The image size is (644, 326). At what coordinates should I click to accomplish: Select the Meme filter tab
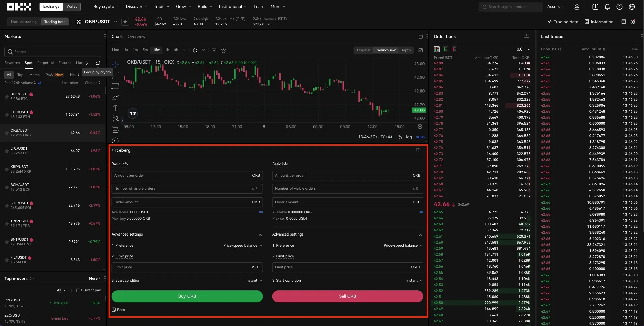34,75
